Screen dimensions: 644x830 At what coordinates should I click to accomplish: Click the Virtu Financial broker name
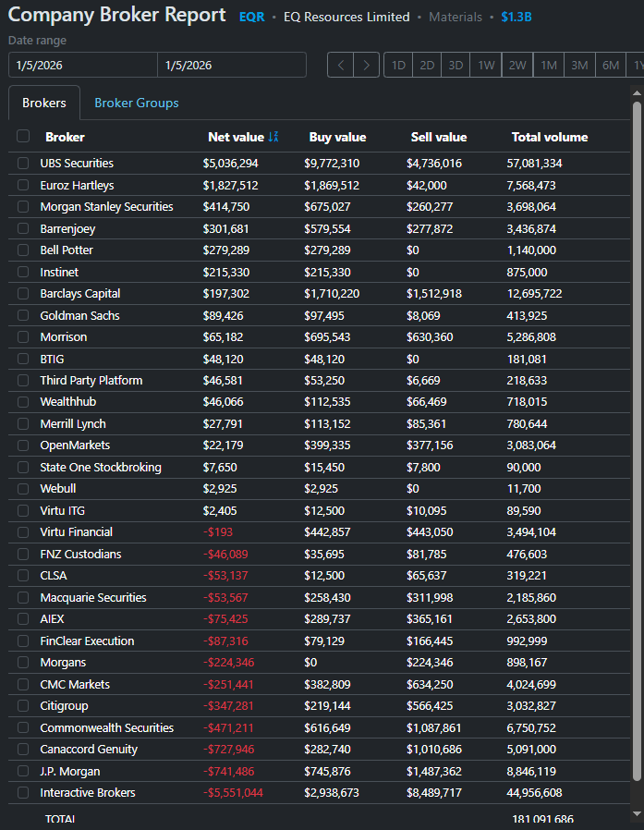coord(77,532)
